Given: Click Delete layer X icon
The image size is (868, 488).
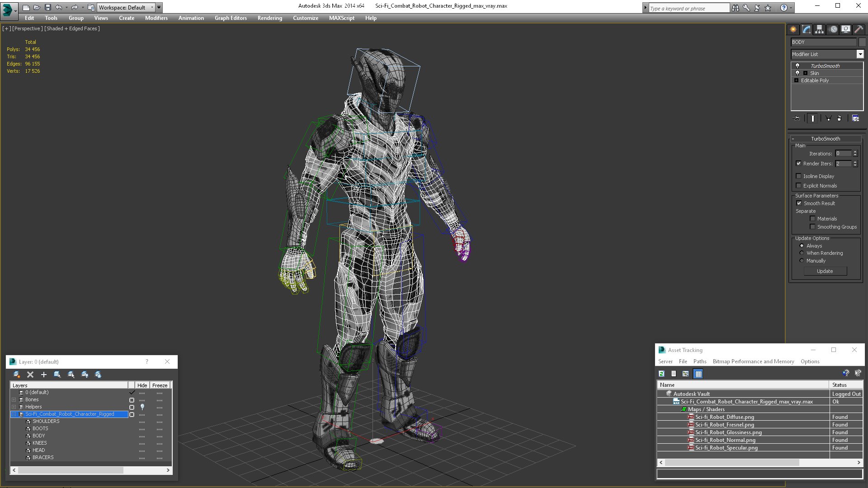Looking at the screenshot, I should [x=30, y=375].
